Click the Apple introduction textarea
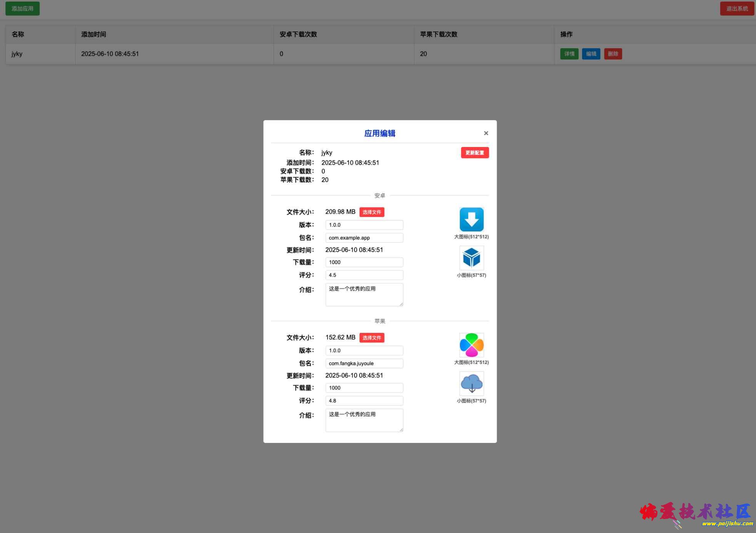 (x=364, y=420)
